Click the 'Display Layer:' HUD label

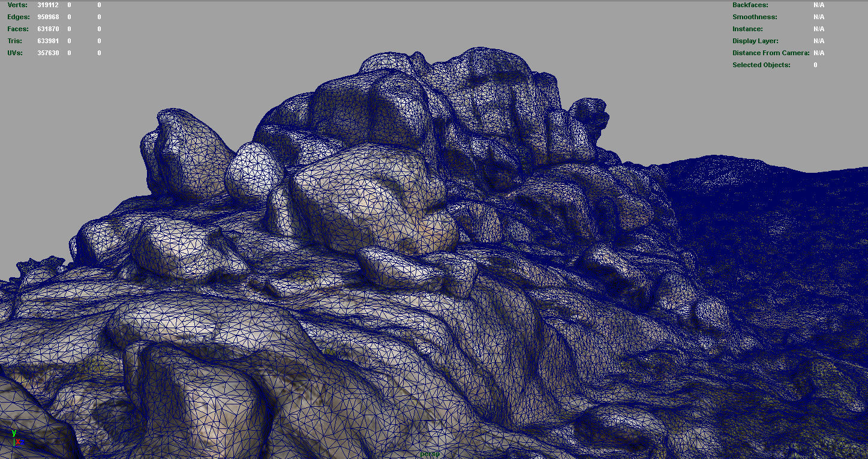click(755, 41)
